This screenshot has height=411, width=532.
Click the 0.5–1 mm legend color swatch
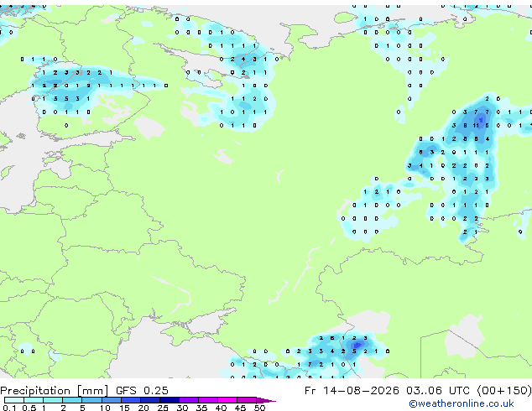tap(34, 400)
